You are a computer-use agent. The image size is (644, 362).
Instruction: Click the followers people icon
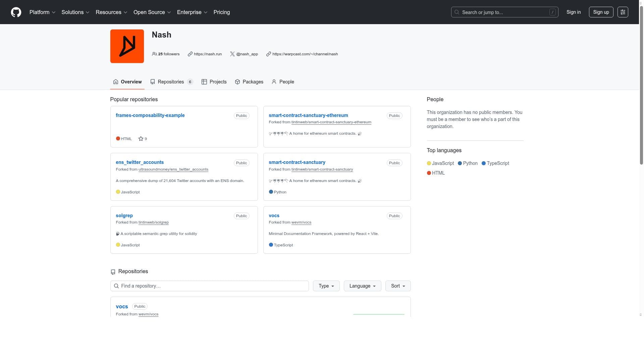(x=154, y=54)
